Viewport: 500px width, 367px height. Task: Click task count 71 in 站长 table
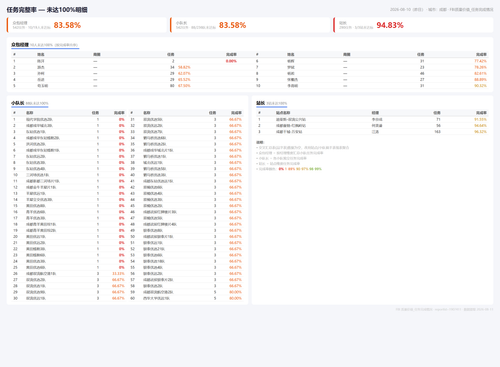tap(438, 119)
